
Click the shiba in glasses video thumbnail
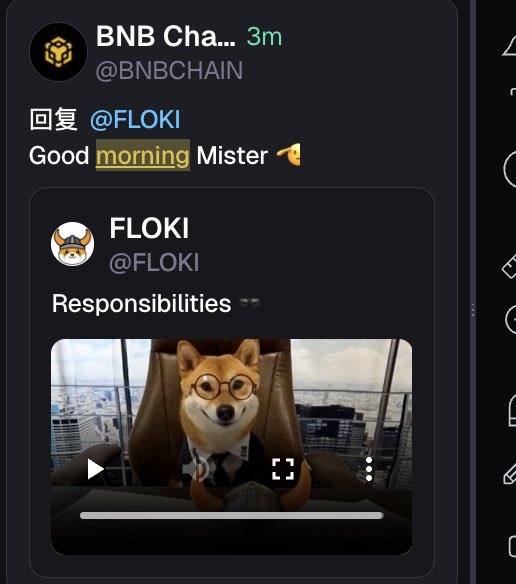point(231,447)
